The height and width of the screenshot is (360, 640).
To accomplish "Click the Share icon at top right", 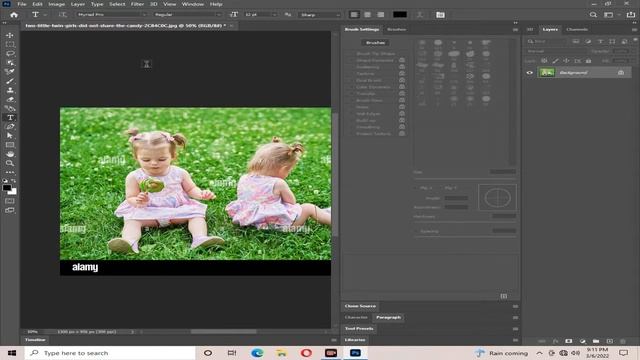I will (x=631, y=15).
